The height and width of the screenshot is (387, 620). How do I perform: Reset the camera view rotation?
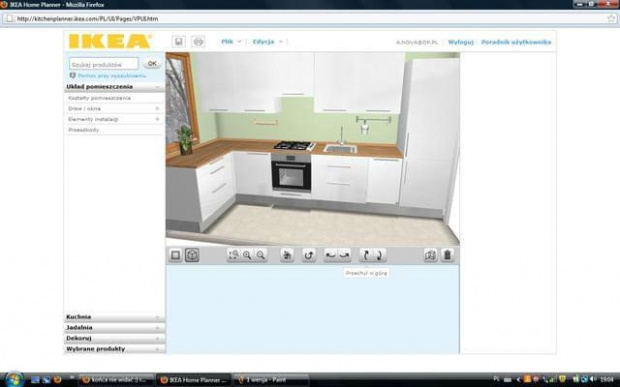(x=309, y=255)
